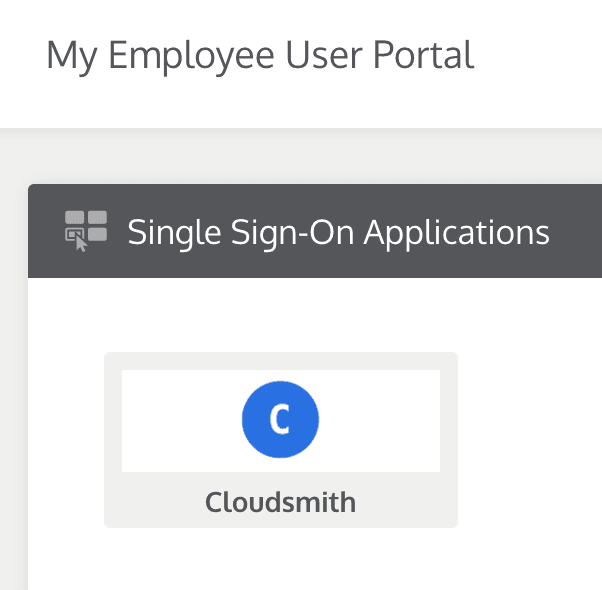Click the Cloudsmith text label
The height and width of the screenshot is (590, 602).
coord(280,501)
